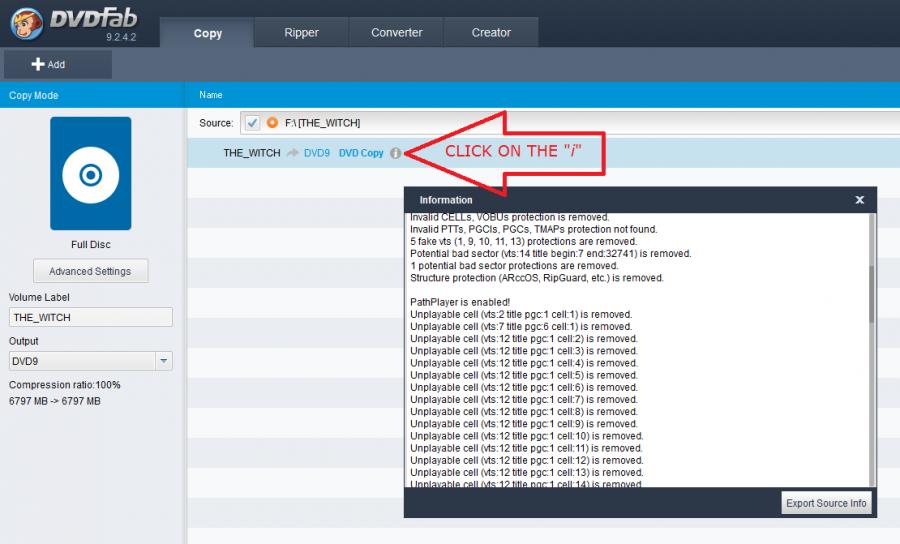Open the Creator tab

491,33
